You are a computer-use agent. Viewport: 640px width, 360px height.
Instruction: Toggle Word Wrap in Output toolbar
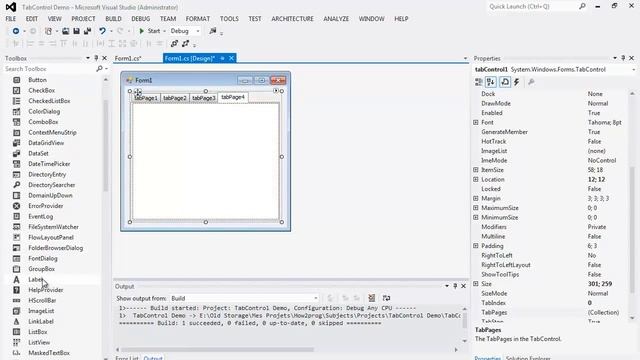[386, 298]
